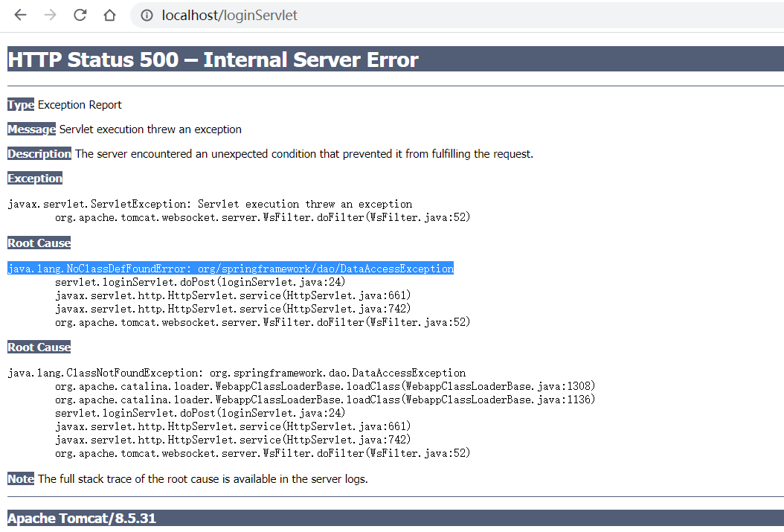This screenshot has width=784, height=532.
Task: Click the java.lang.ClassNotFoundException line
Action: click(237, 373)
